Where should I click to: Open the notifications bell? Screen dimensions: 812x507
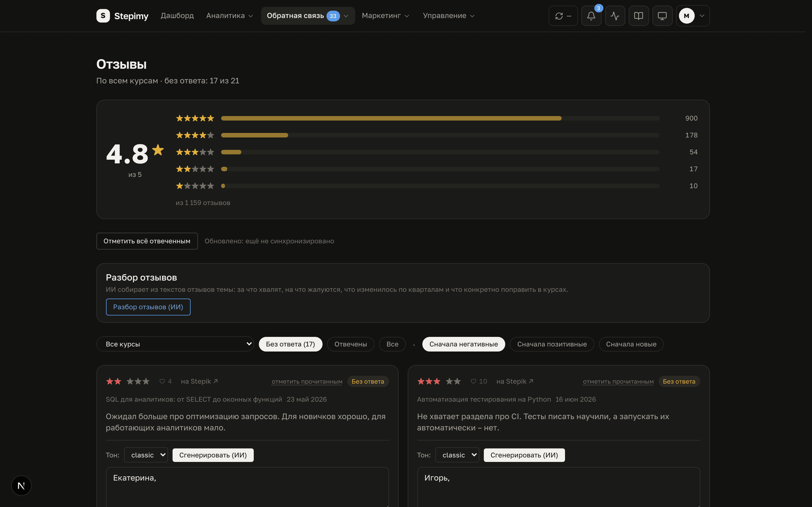coord(591,16)
